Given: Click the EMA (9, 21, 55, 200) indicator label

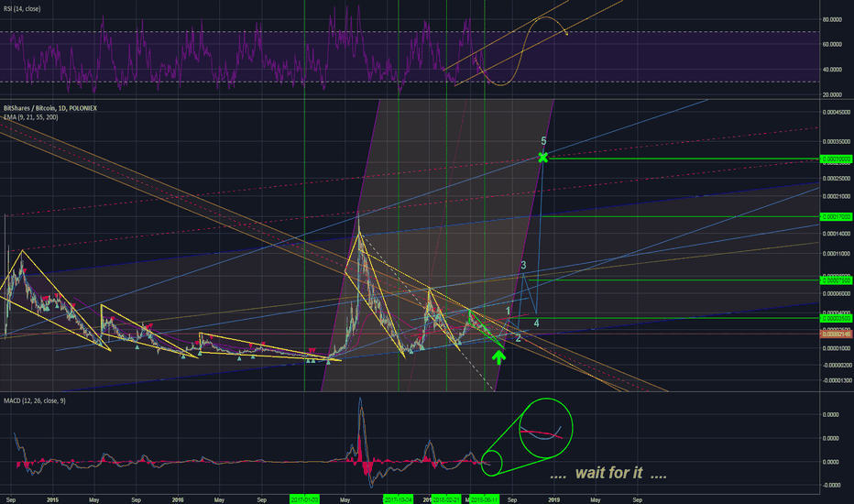Looking at the screenshot, I should pyautogui.click(x=30, y=117).
